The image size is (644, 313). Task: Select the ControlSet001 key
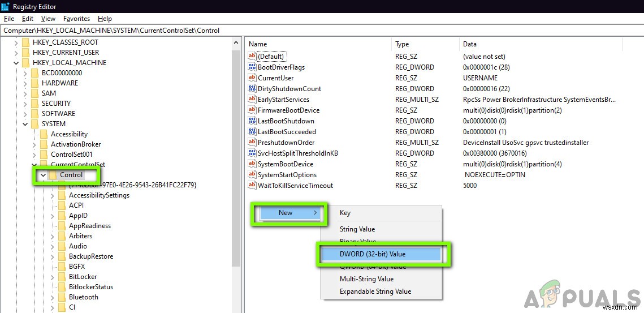[x=71, y=155]
